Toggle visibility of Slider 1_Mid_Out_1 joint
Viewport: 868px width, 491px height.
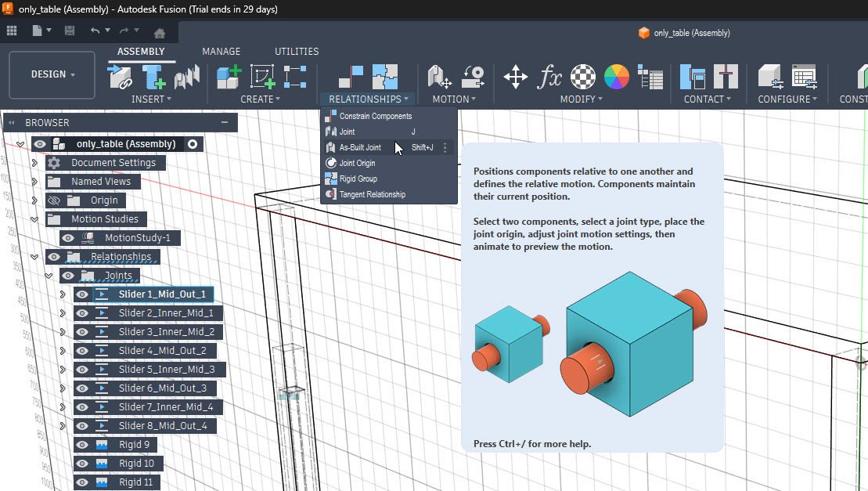81,294
